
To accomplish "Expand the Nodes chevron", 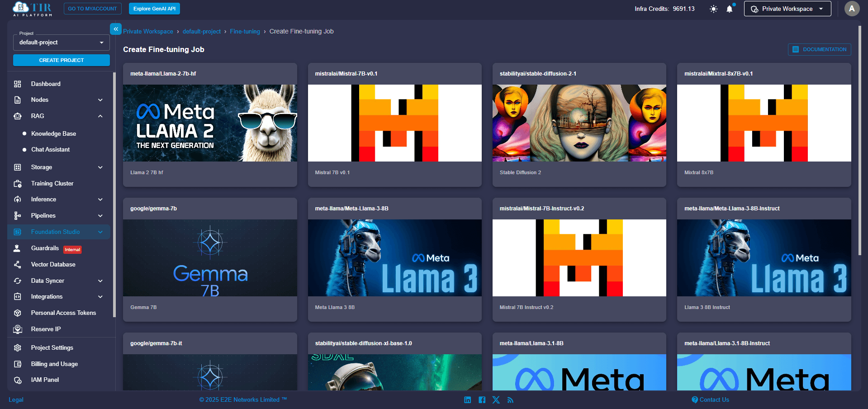I will click(100, 100).
